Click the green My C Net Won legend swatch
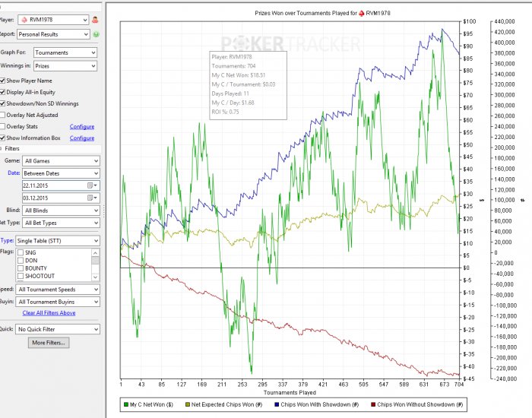Viewport: 532px width, 418px height. pyautogui.click(x=126, y=406)
